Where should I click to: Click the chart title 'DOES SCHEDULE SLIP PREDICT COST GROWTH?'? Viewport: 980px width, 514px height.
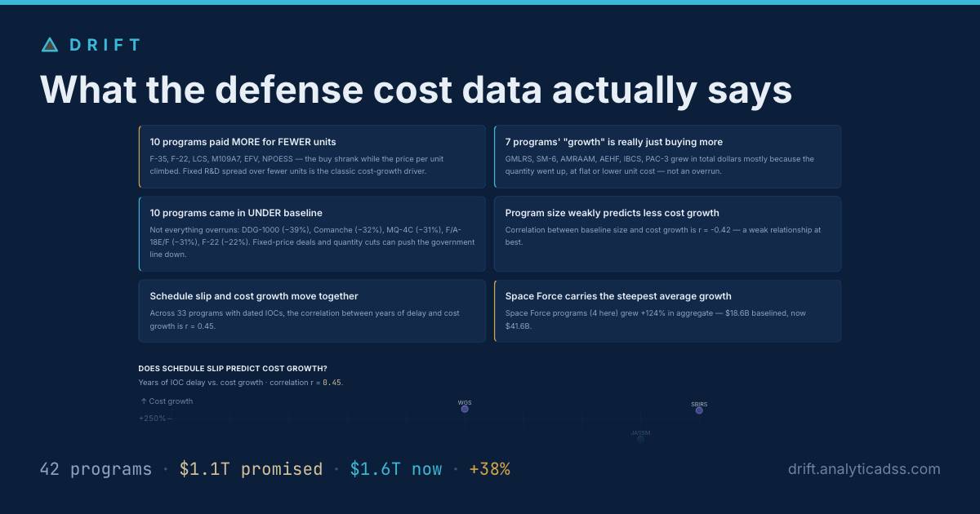[x=233, y=369]
